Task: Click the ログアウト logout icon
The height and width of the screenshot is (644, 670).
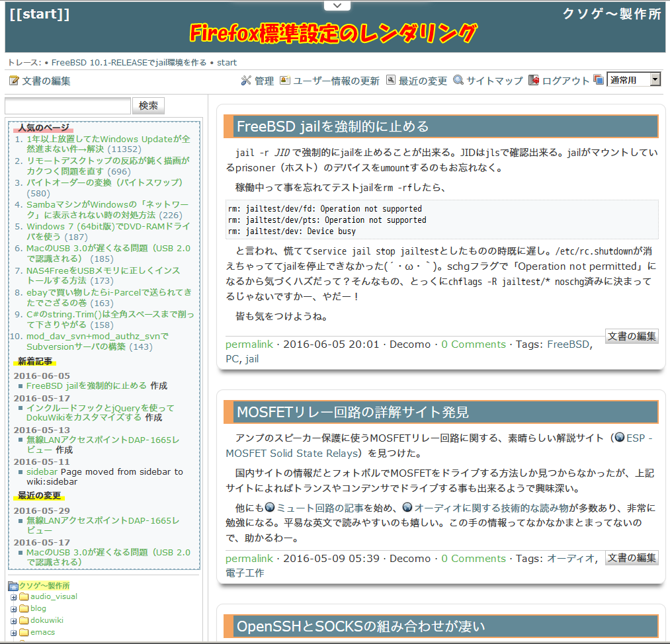Action: pyautogui.click(x=534, y=81)
